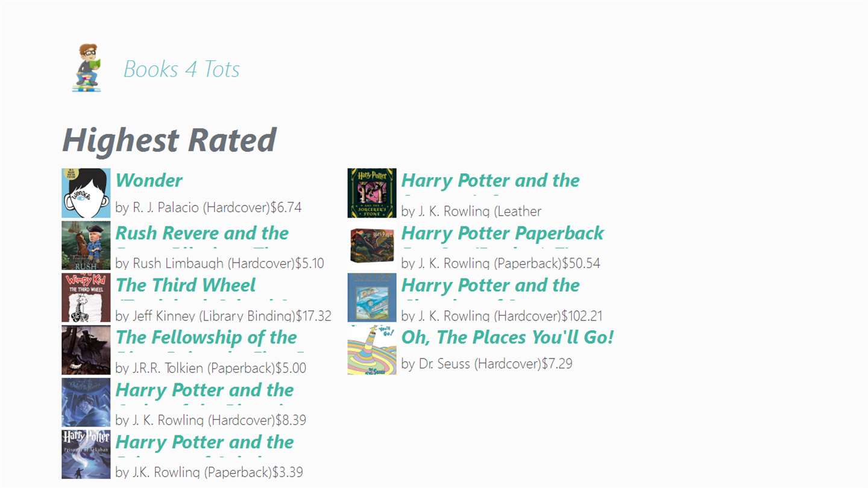Click the Books 4 Tots site title

tap(181, 69)
